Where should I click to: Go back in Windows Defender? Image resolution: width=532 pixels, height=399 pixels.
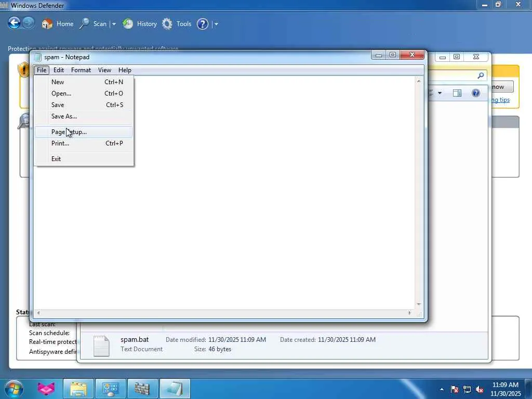pyautogui.click(x=14, y=23)
